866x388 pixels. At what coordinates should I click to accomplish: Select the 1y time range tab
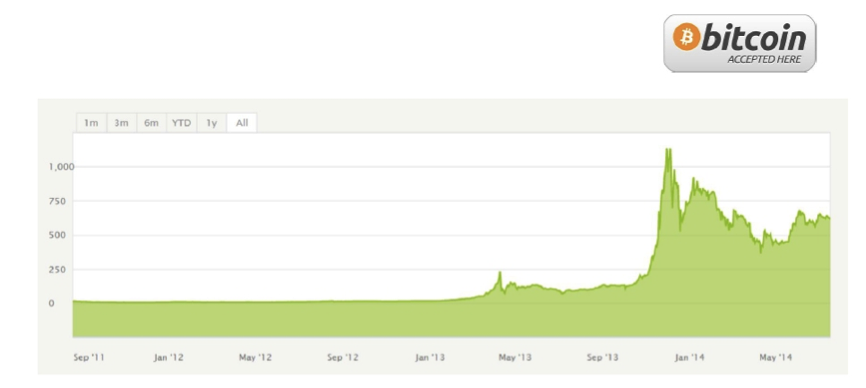(x=212, y=123)
